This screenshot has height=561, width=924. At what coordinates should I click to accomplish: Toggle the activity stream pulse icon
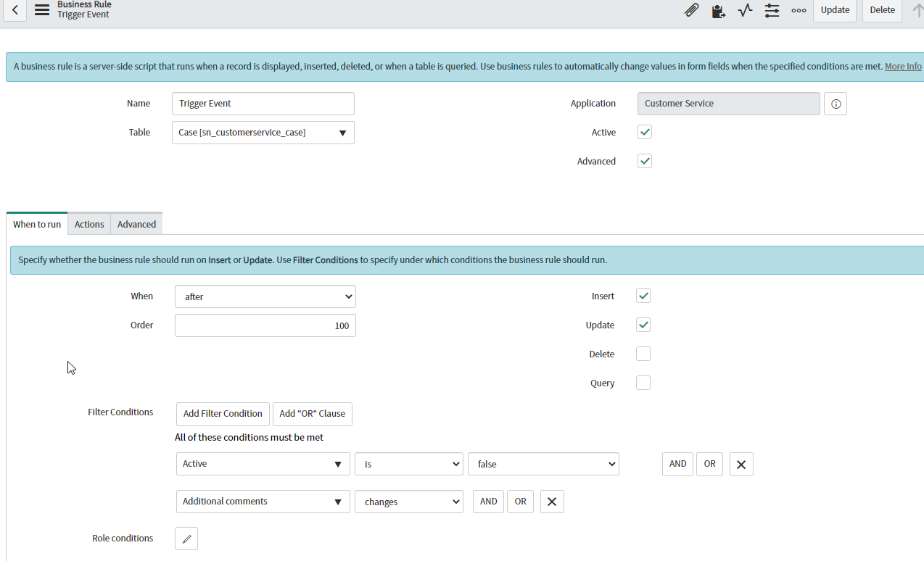pos(745,10)
